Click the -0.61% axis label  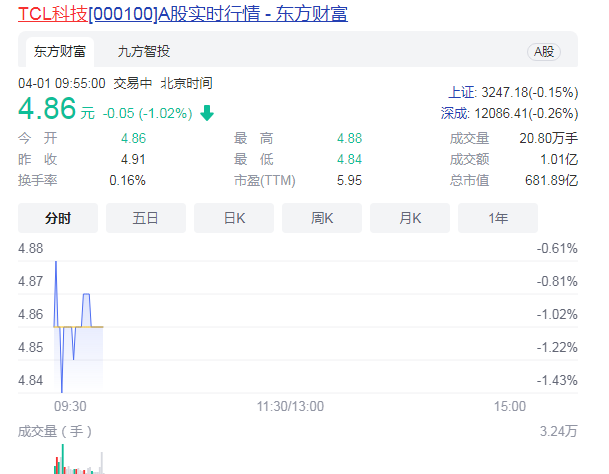(557, 248)
